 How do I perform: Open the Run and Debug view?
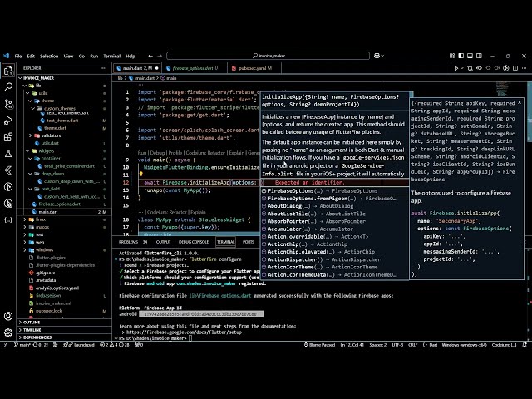click(x=8, y=121)
